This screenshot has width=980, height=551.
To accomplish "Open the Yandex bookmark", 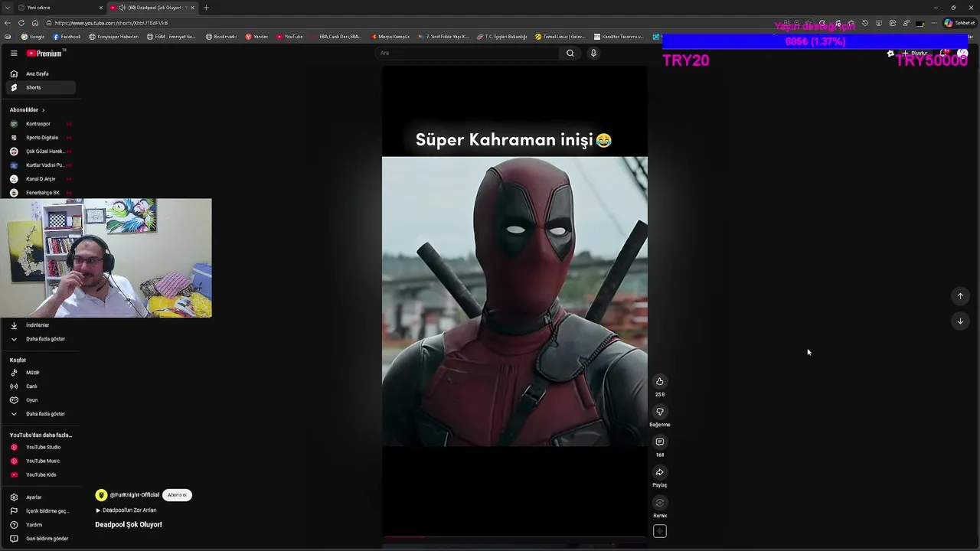I will coord(257,37).
